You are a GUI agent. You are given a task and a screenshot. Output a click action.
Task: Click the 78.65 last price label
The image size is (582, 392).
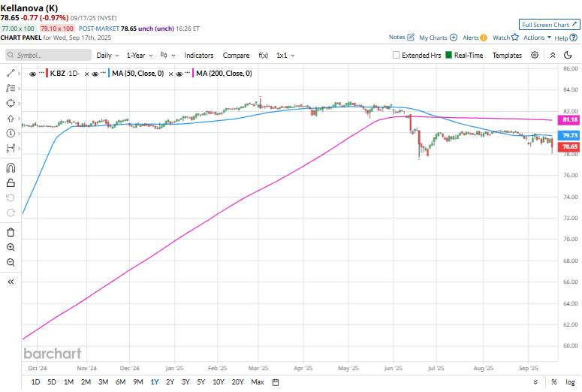tap(569, 146)
